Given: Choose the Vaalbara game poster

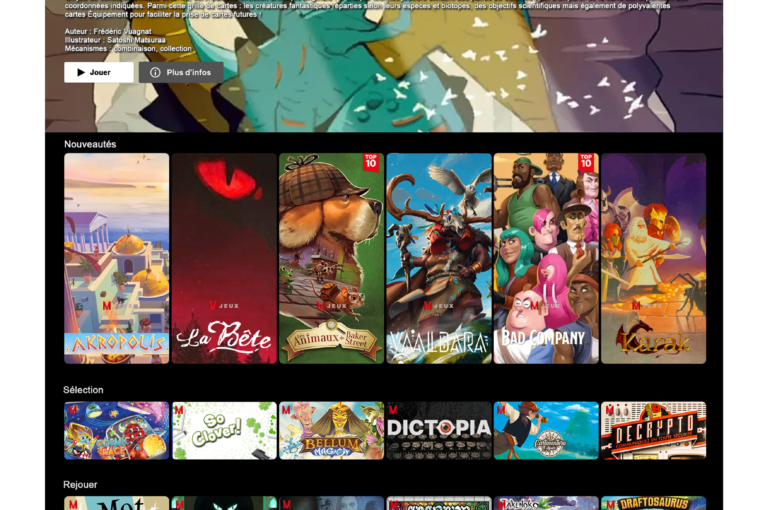Looking at the screenshot, I should click(x=438, y=258).
